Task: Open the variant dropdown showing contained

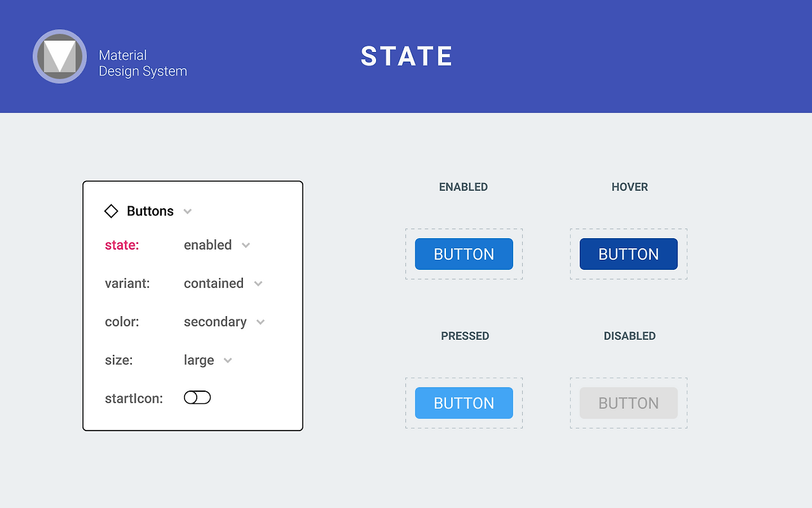Action: [214, 284]
